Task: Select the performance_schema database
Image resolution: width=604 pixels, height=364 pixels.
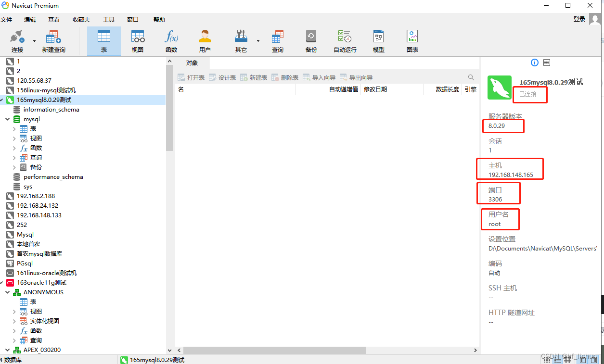Action: (x=53, y=177)
